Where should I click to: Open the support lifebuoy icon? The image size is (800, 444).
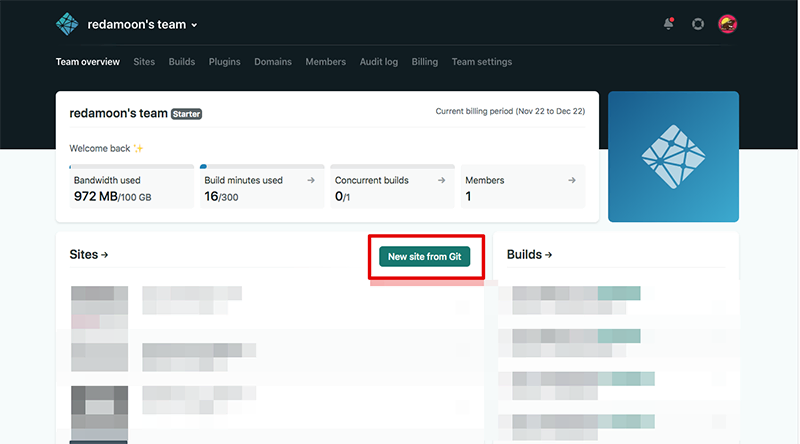tap(697, 24)
